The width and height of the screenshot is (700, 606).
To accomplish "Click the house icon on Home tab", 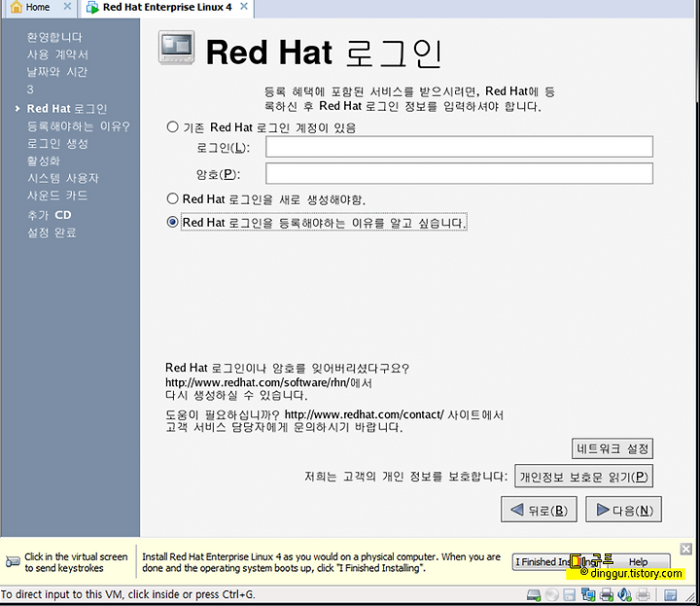I will click(x=17, y=7).
